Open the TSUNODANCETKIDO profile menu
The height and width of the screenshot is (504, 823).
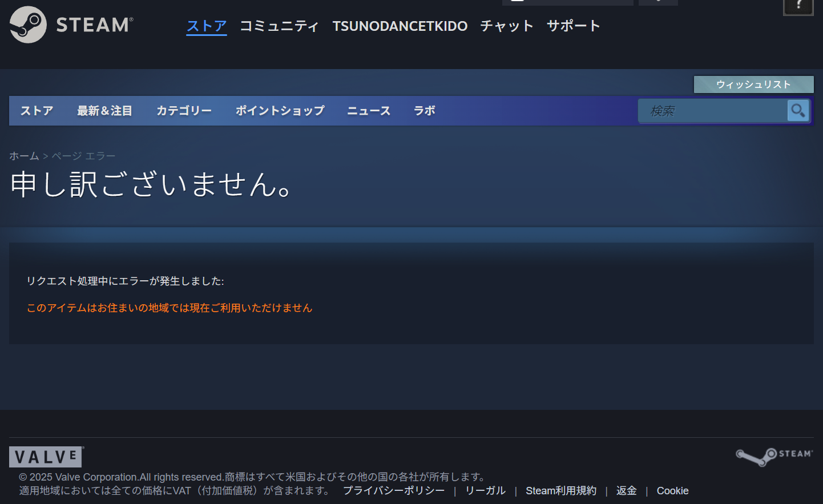[x=400, y=26]
